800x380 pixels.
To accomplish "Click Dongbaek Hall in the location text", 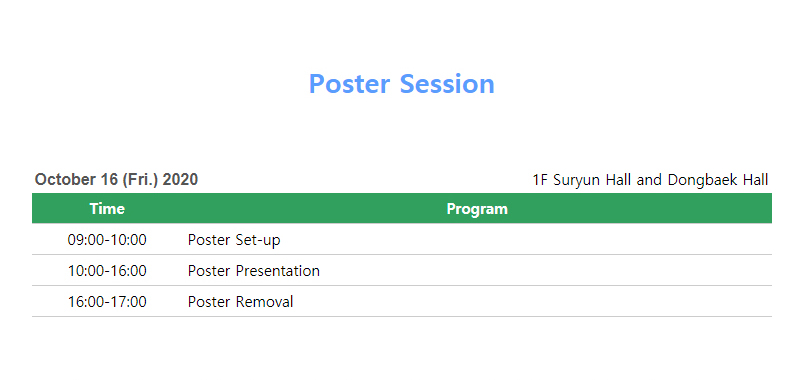I will [x=718, y=180].
